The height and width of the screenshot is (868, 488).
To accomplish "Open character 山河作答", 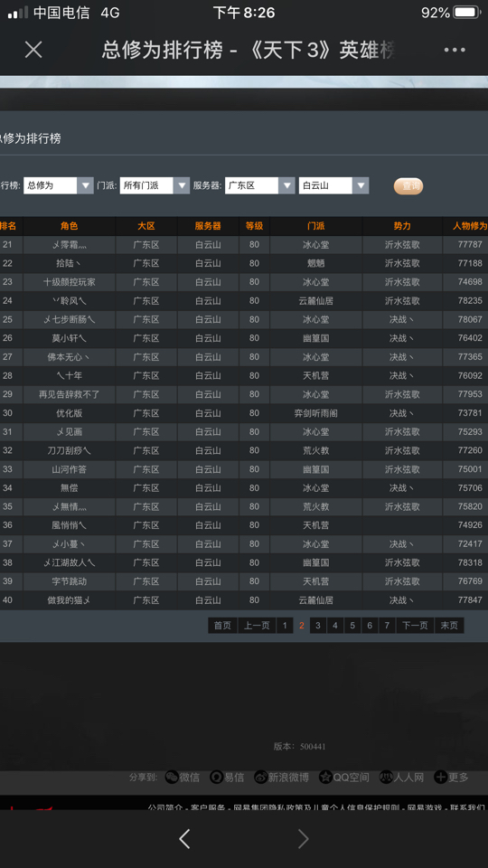I will click(70, 469).
